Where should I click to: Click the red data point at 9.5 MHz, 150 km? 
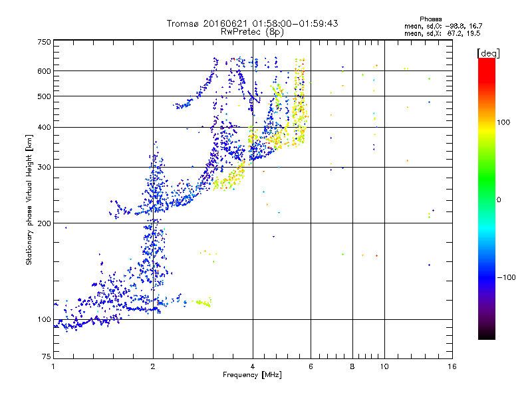(376, 255)
